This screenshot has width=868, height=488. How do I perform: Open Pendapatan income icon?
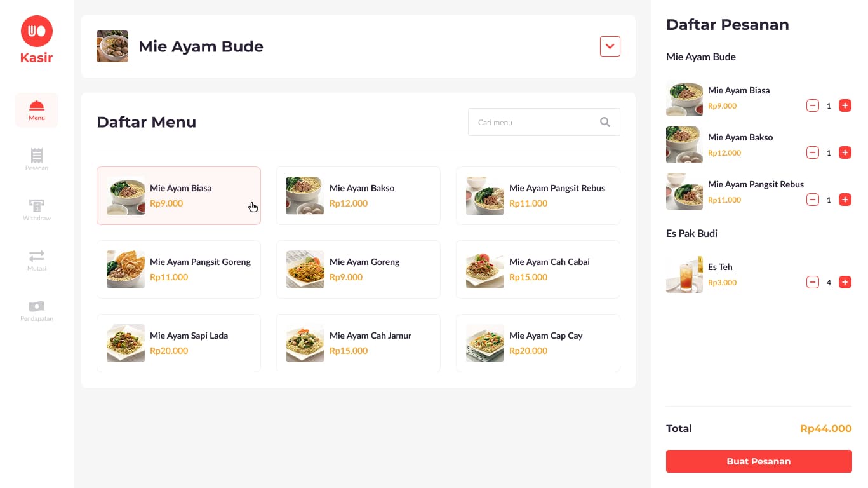click(37, 306)
